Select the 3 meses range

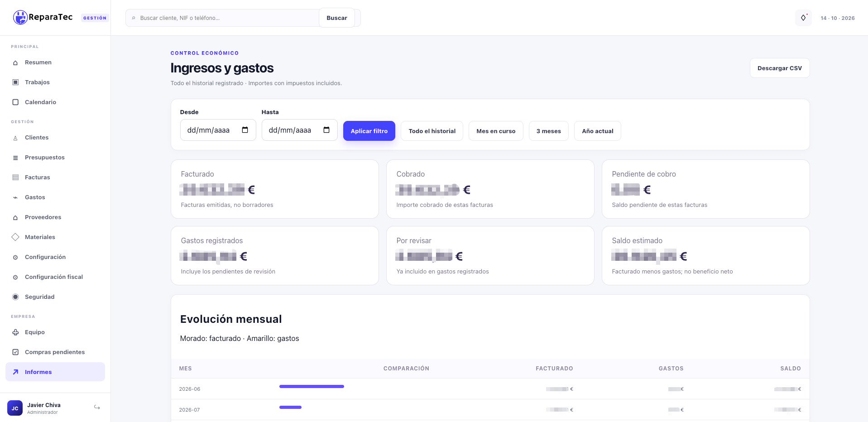(x=549, y=131)
